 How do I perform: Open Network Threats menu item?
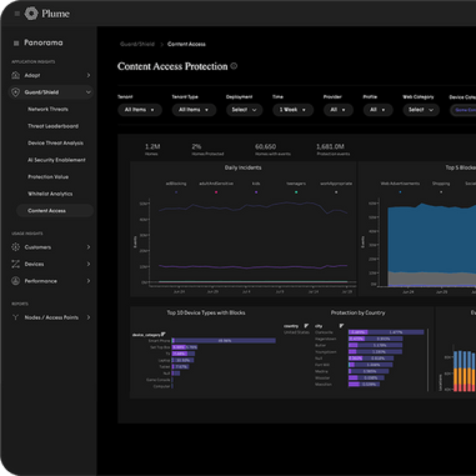[48, 109]
